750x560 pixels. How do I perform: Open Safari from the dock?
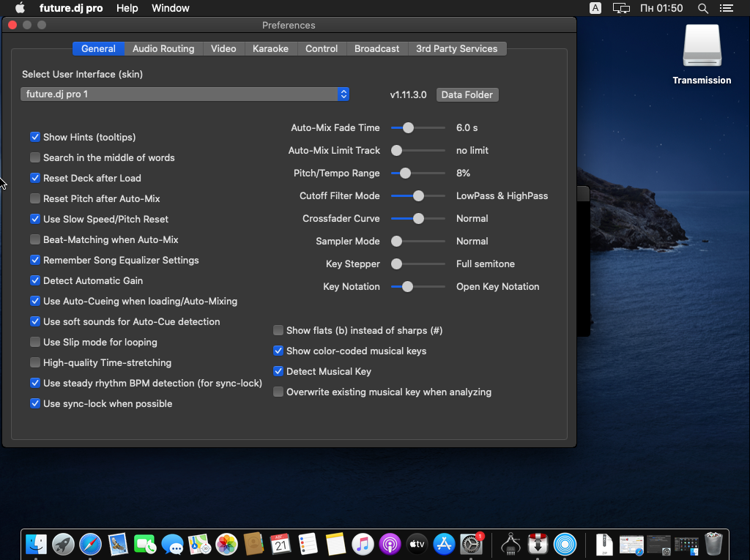click(90, 544)
